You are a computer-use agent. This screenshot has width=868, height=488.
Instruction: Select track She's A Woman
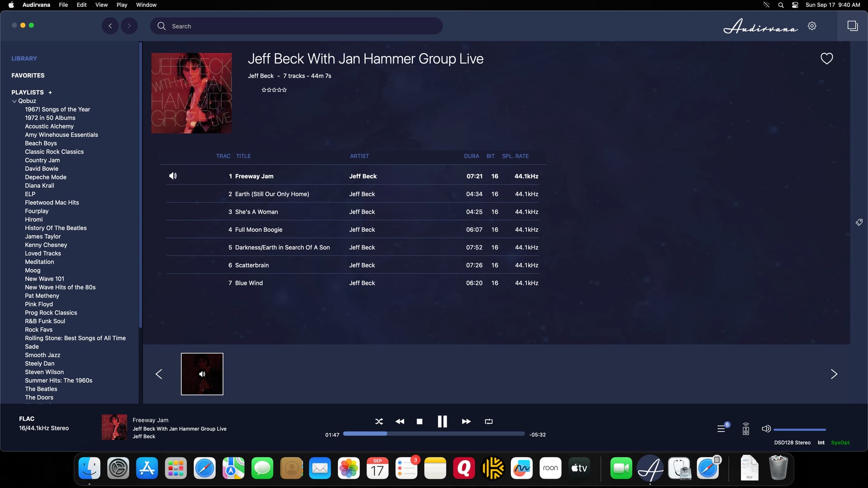[353, 212]
